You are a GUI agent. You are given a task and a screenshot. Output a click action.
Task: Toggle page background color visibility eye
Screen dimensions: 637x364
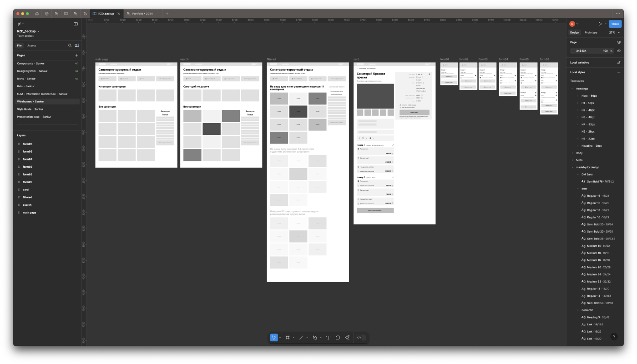coord(618,51)
